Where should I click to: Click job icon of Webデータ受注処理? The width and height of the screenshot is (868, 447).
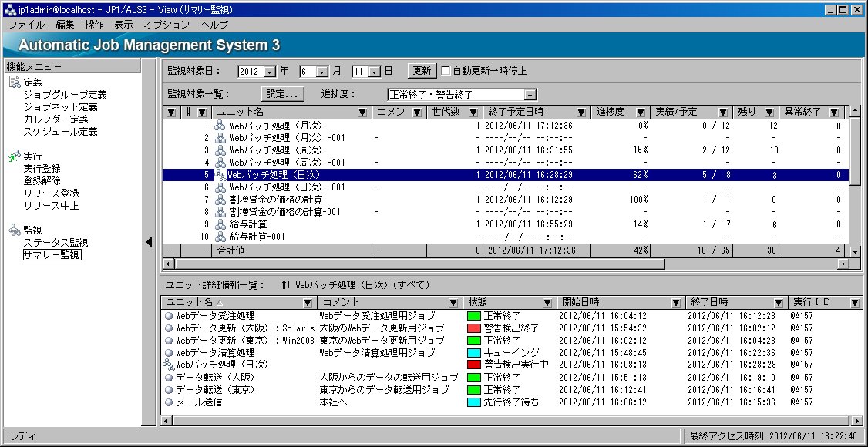point(169,316)
